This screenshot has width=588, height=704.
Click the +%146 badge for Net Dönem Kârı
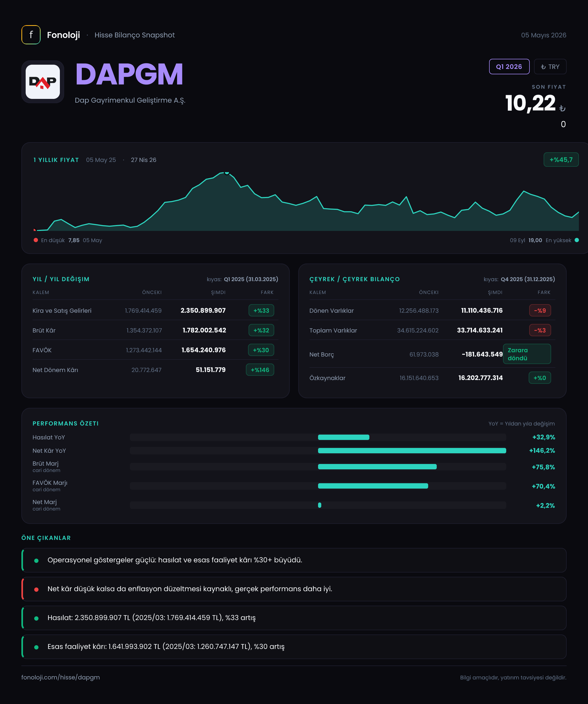point(260,370)
